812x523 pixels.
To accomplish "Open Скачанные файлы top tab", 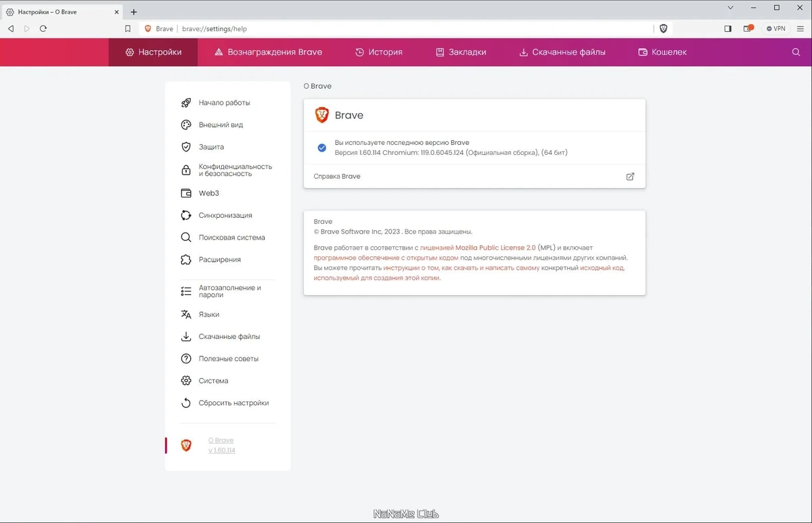I will (x=562, y=52).
